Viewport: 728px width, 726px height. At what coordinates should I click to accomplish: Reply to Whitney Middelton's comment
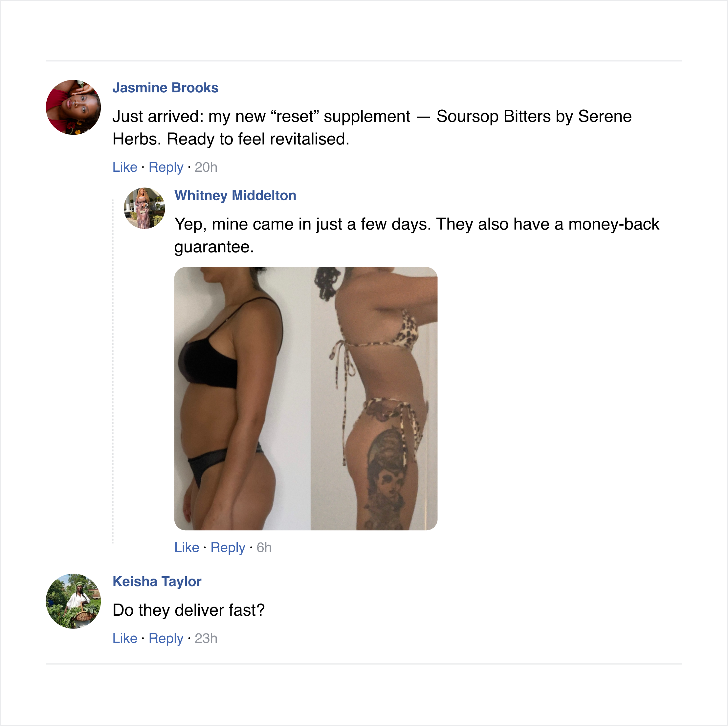pos(228,548)
